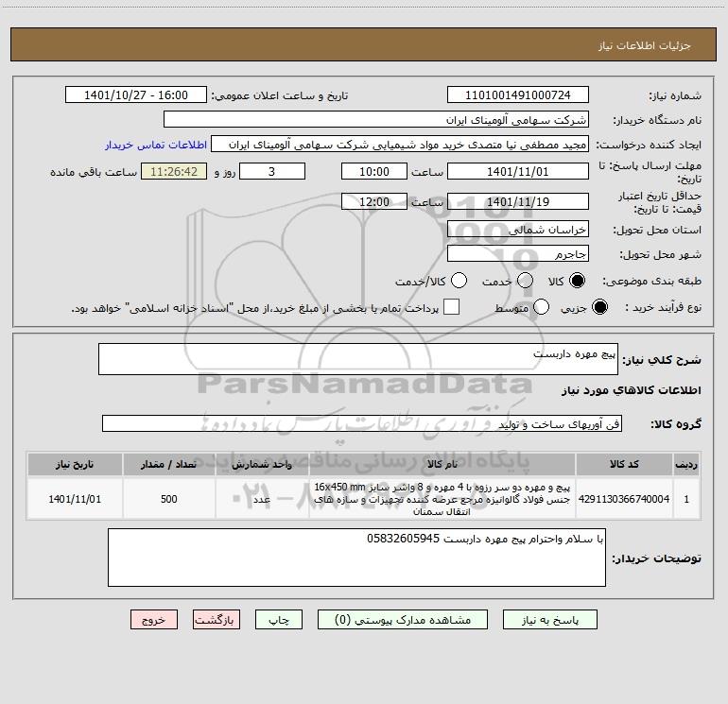Open the اطلاعات تماس خریدار link
The width and height of the screenshot is (728, 704).
click(156, 145)
